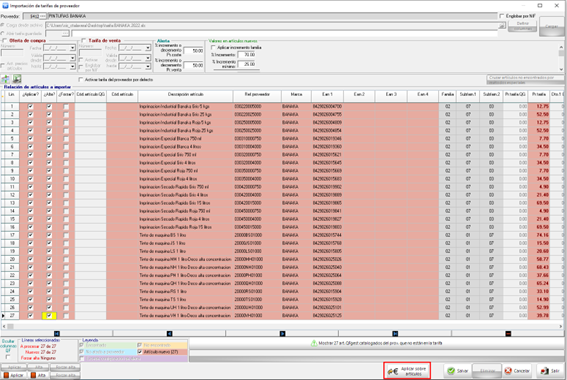The height and width of the screenshot is (380, 567).
Task: Click price 58.77 on line 20
Action: pyautogui.click(x=539, y=259)
